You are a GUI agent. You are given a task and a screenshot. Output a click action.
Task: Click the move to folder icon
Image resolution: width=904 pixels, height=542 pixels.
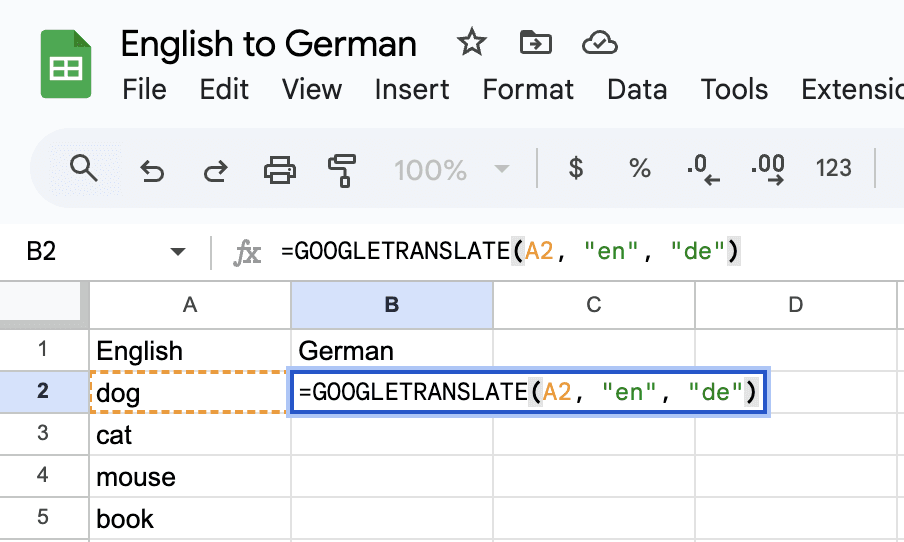(x=536, y=42)
